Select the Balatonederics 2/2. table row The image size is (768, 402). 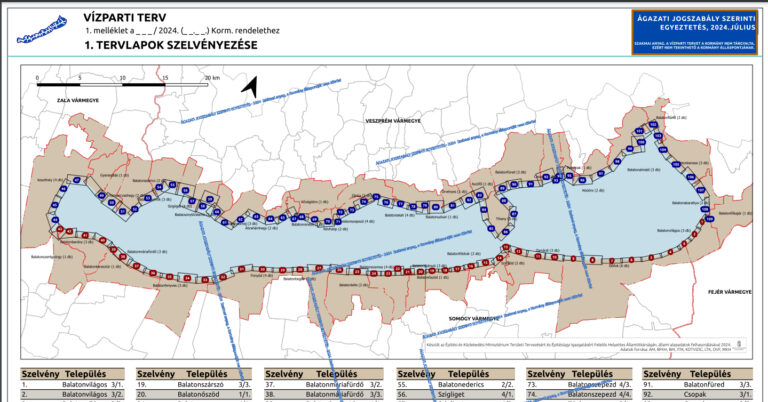click(x=461, y=384)
